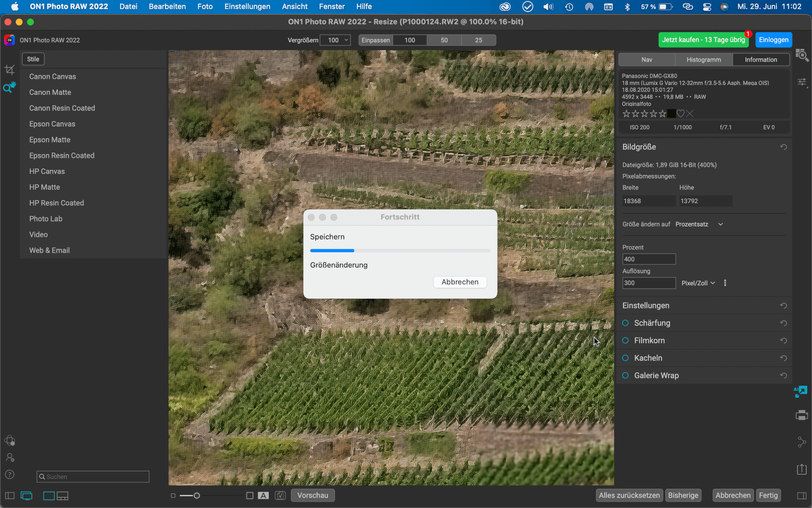Click Abbrechen in the Fortschritt dialog
The image size is (812, 508).
click(x=460, y=282)
